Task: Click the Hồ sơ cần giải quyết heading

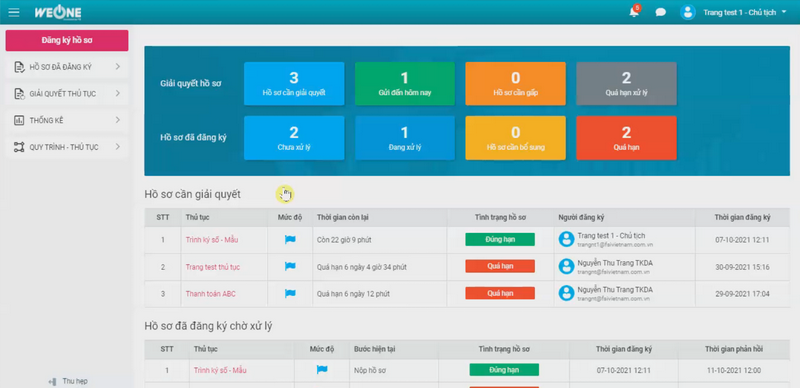Action: [x=192, y=195]
